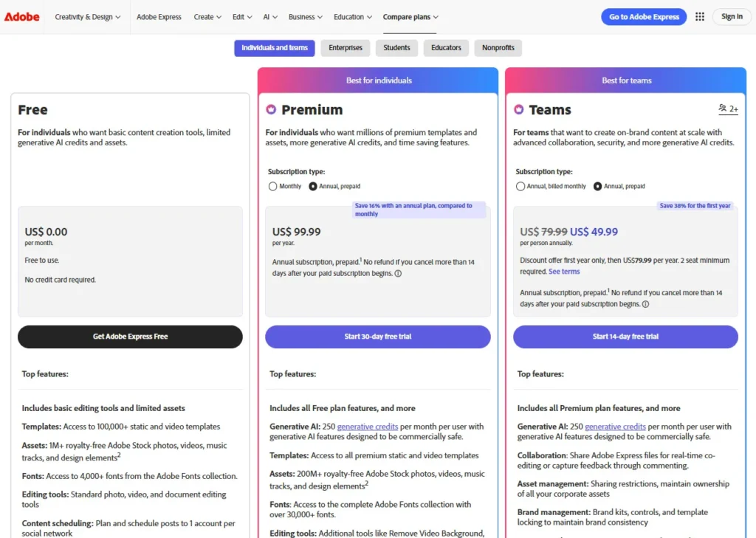The image size is (756, 538).
Task: Choose Annual, prepaid under Premium plan
Action: tap(313, 187)
